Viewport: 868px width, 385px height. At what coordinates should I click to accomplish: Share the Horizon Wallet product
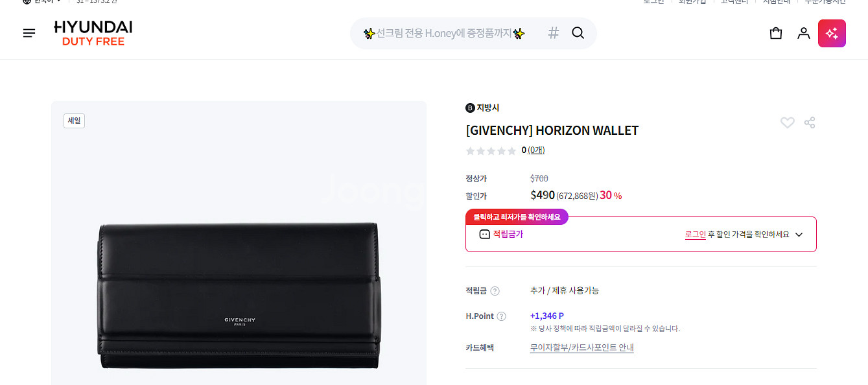point(810,122)
